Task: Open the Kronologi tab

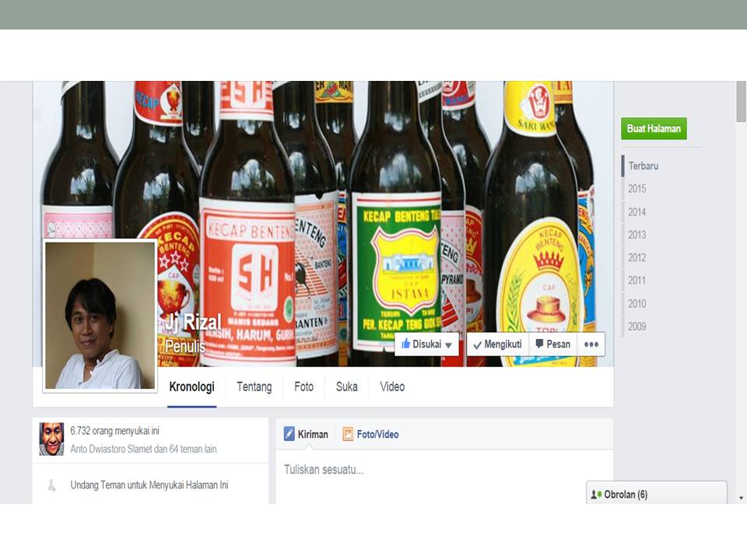Action: [x=192, y=387]
